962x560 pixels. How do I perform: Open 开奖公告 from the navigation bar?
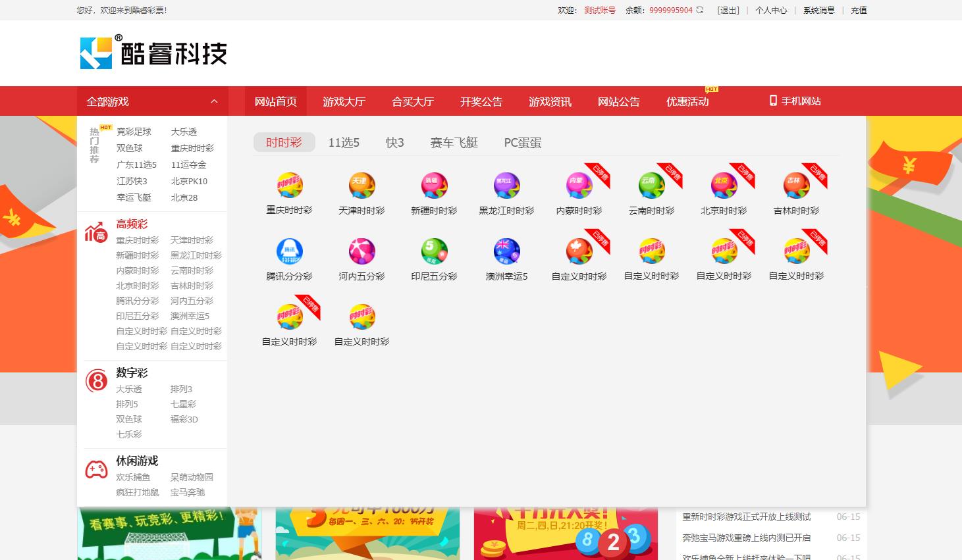[481, 101]
